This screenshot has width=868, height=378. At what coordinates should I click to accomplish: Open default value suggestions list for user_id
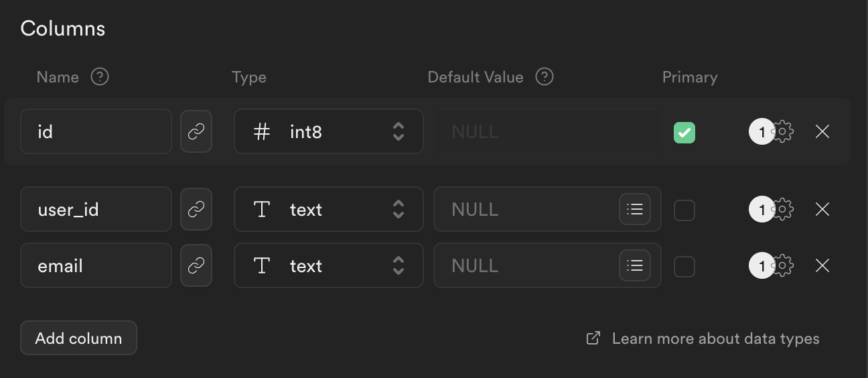tap(634, 210)
